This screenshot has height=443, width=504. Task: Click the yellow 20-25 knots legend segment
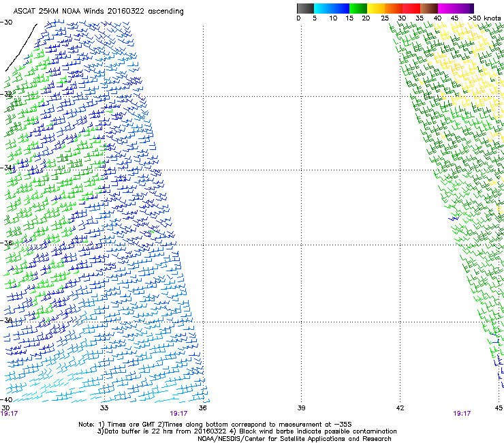(376, 8)
